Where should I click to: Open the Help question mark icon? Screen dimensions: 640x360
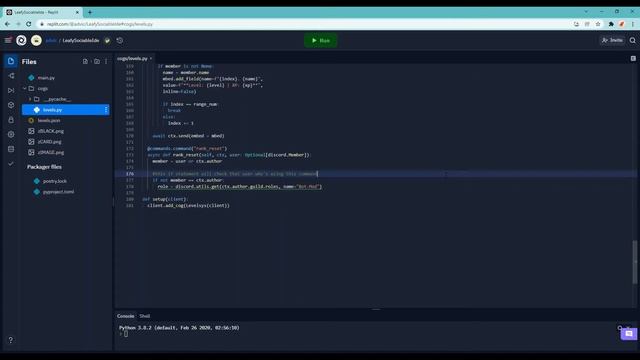click(11, 340)
